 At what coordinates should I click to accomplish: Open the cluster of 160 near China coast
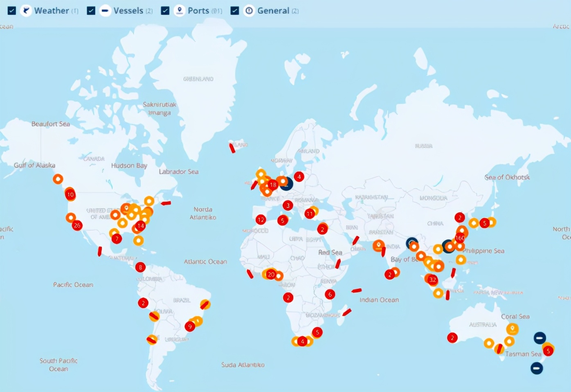(x=460, y=238)
